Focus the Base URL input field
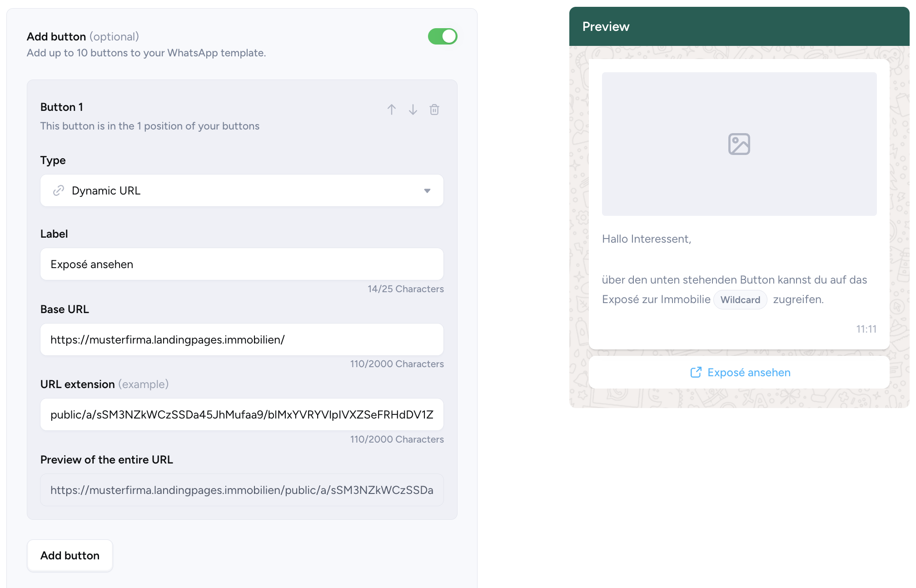Viewport: 916px width, 588px height. pyautogui.click(x=242, y=339)
